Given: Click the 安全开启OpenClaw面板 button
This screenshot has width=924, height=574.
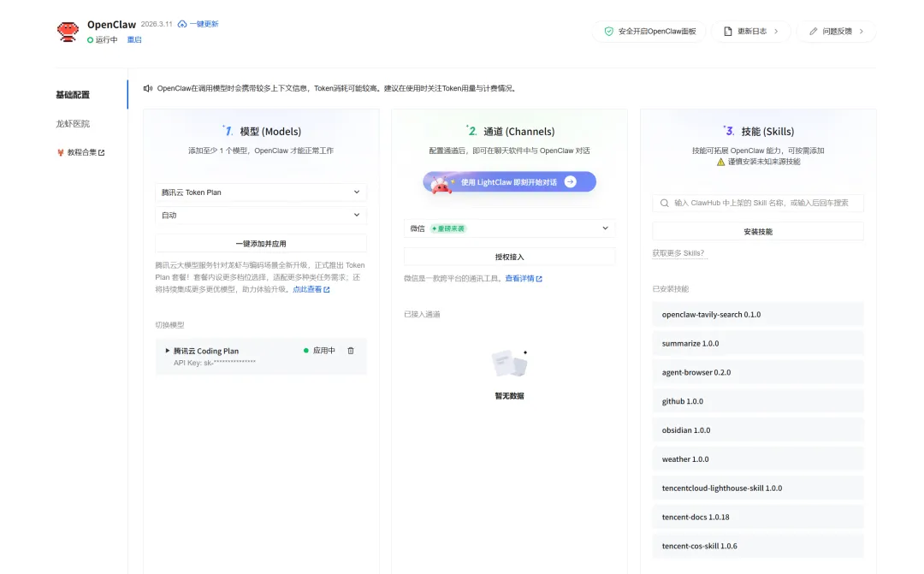Looking at the screenshot, I should coord(649,32).
